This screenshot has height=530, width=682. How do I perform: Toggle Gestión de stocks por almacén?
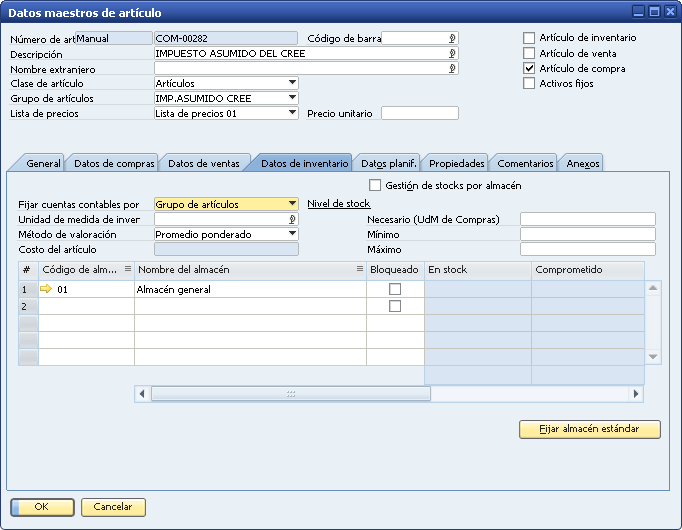click(376, 185)
